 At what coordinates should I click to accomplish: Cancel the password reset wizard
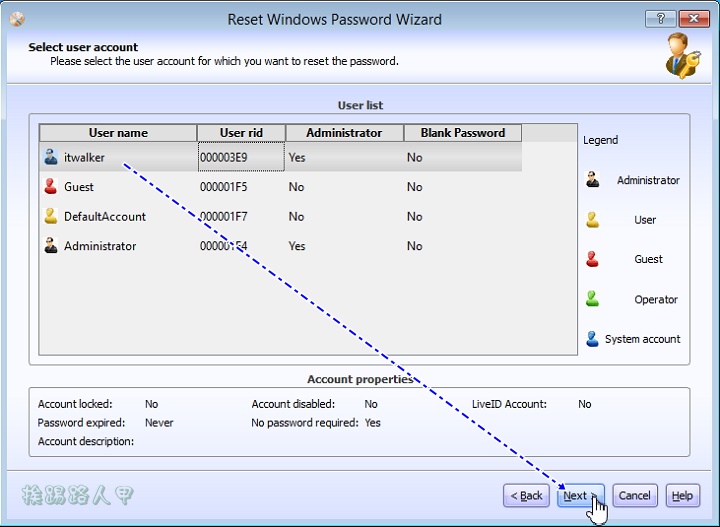pos(635,496)
